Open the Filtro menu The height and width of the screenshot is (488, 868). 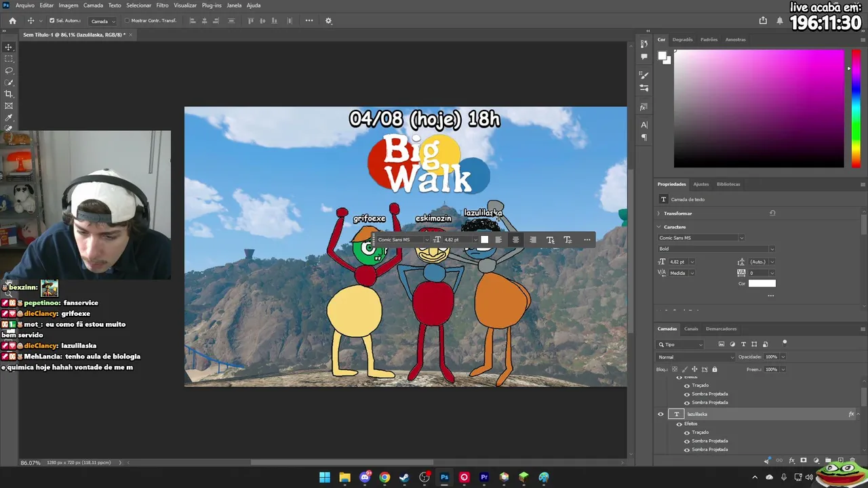[163, 5]
